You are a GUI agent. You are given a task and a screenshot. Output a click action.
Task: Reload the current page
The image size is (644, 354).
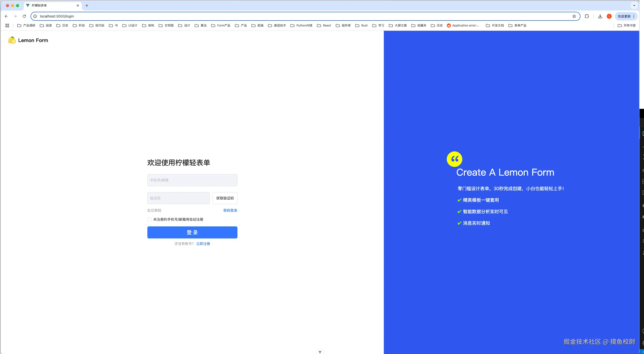tap(24, 16)
